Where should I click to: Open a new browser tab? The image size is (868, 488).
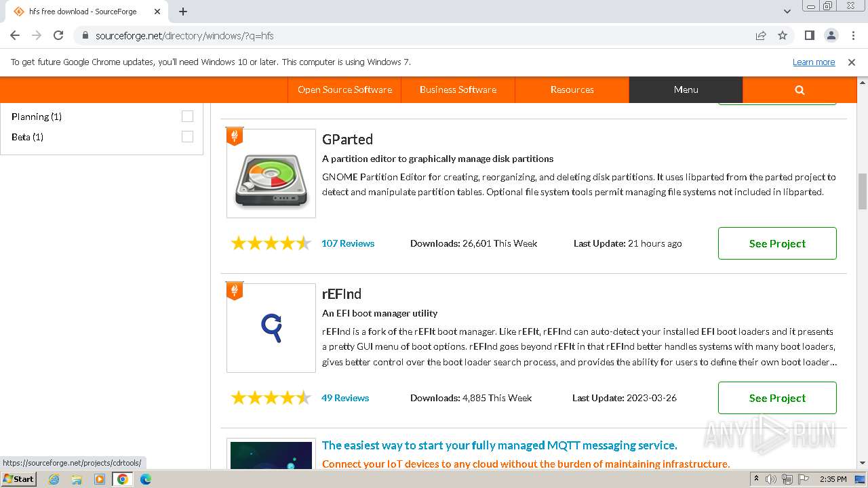[183, 12]
